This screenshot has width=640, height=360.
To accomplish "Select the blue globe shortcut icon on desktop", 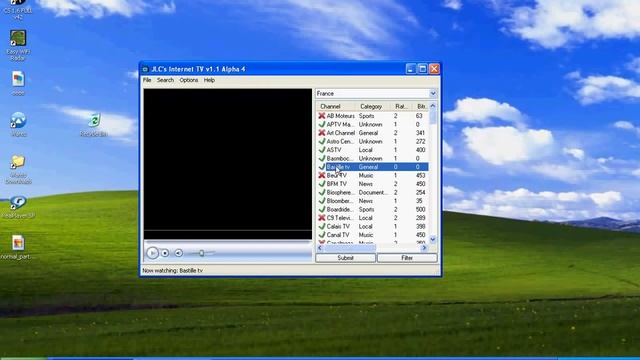I will [x=18, y=124].
